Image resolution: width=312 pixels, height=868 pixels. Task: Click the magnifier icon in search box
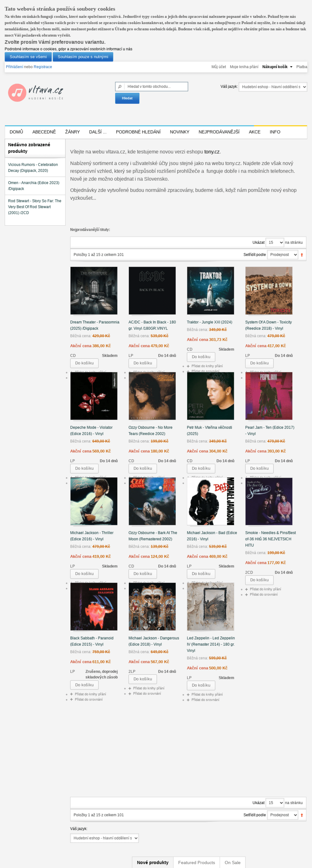(x=120, y=86)
